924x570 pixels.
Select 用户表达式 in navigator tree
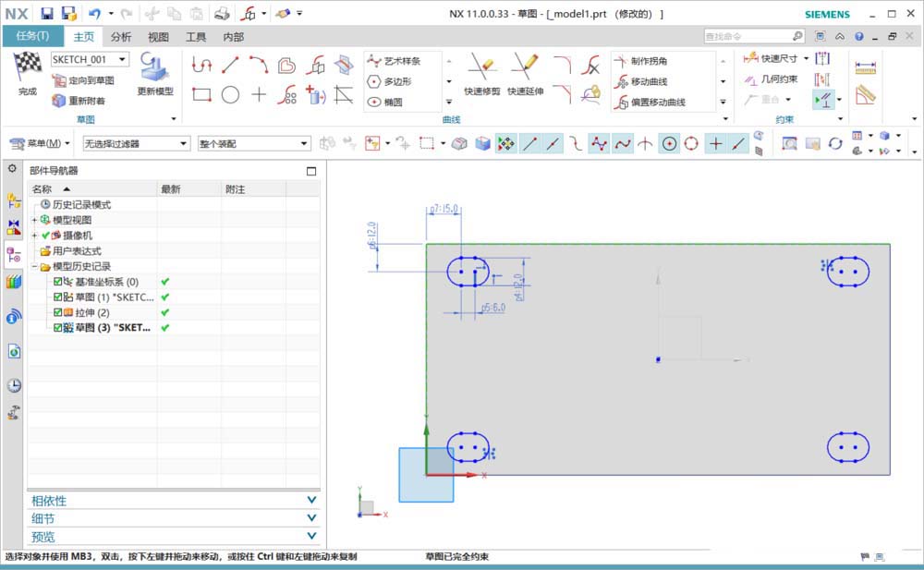(71, 251)
